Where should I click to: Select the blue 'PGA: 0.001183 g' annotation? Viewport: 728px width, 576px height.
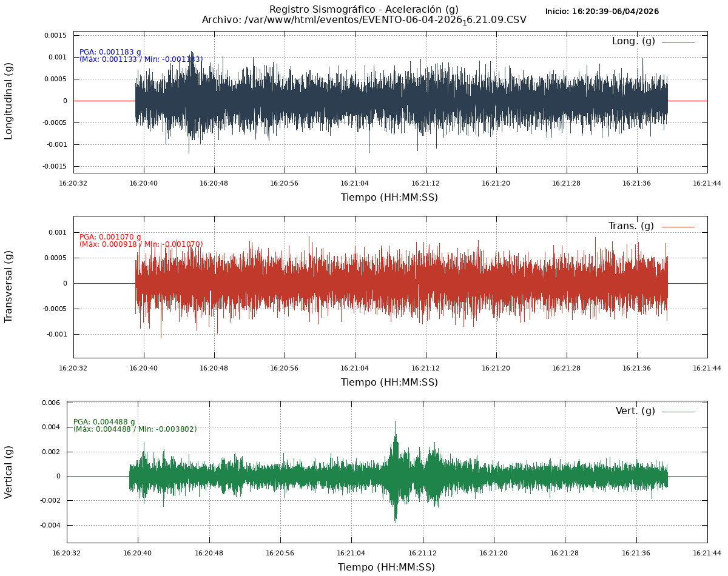click(110, 52)
